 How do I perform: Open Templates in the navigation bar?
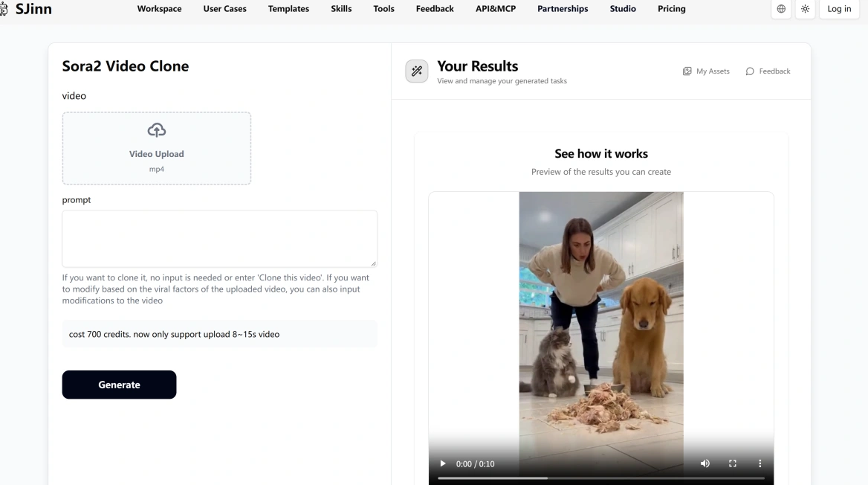[x=288, y=9]
